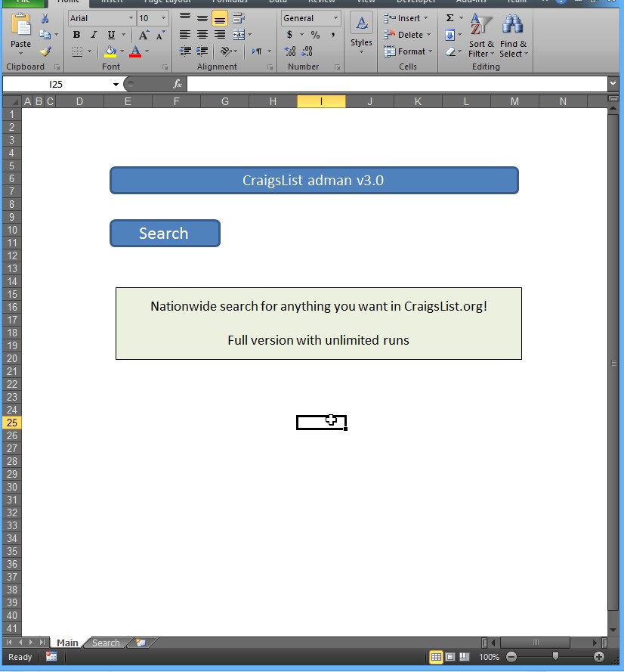Click Merge & Center icon
The width and height of the screenshot is (624, 672).
click(x=239, y=35)
